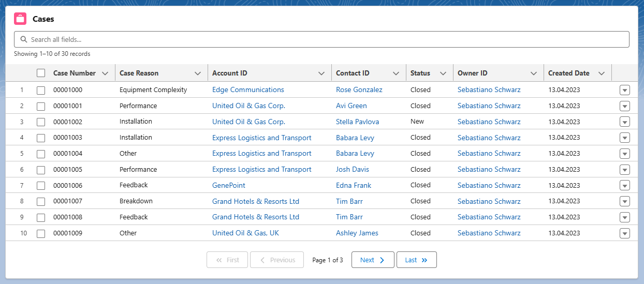The image size is (644, 284).
Task: Select the checkbox for case 00001006
Action: (x=41, y=186)
